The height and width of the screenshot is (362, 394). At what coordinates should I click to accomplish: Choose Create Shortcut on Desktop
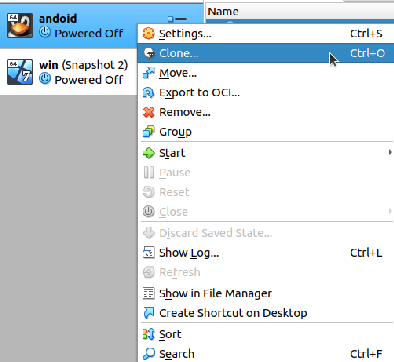[x=266, y=313]
